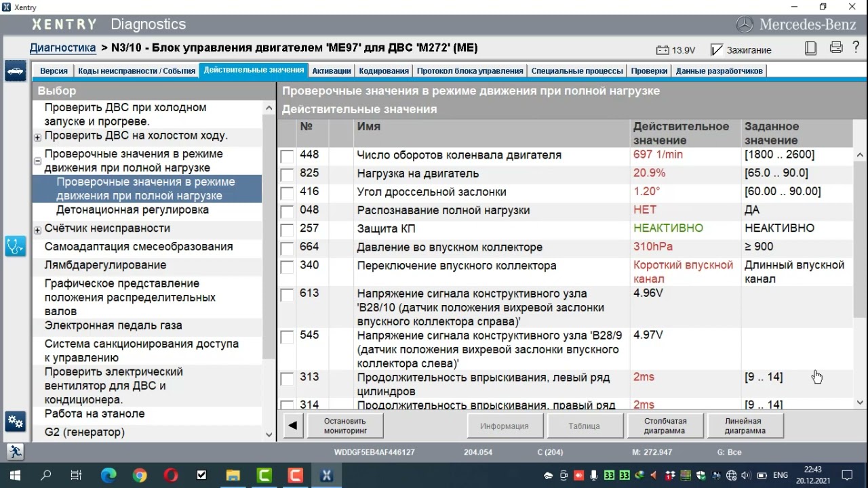Click values table scroll up arrow

[x=861, y=155]
